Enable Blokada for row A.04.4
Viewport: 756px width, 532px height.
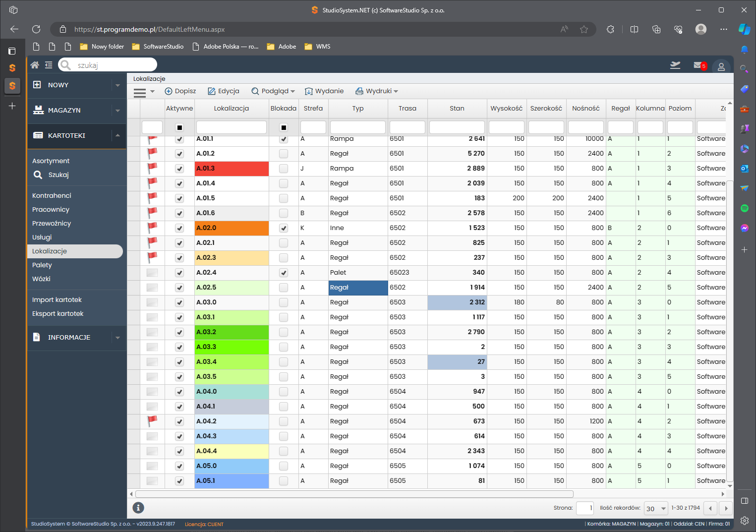(x=284, y=451)
